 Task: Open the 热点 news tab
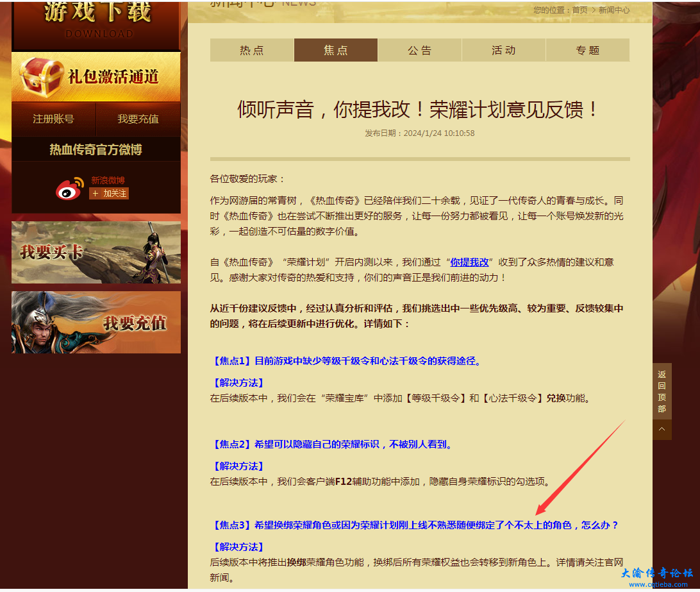(x=252, y=50)
